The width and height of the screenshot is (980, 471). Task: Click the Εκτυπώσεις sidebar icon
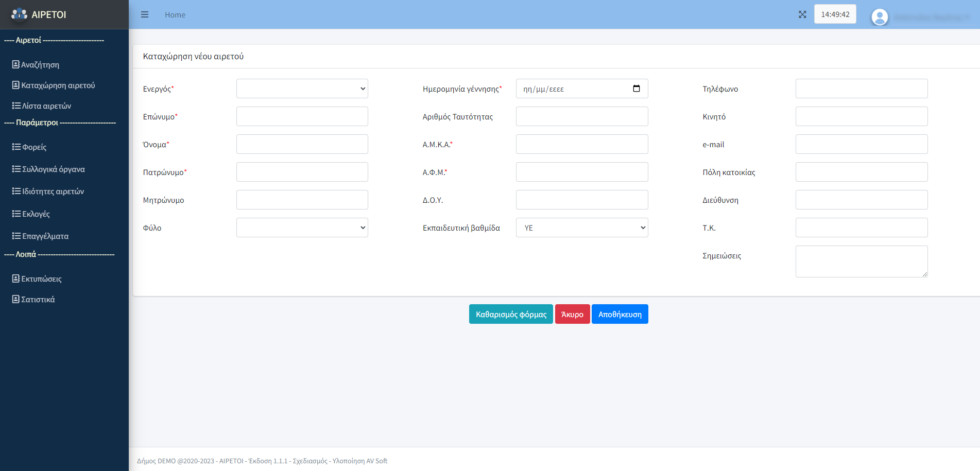16,278
